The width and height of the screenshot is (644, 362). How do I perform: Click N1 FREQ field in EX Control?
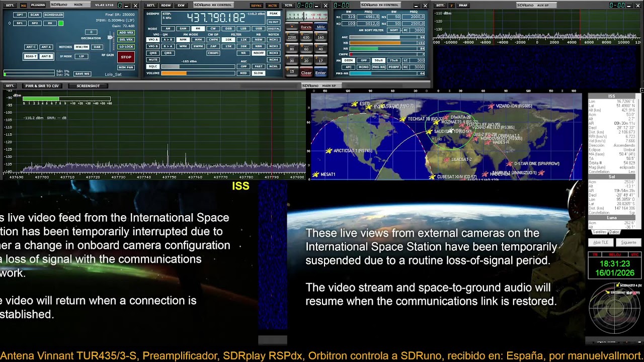coord(368,17)
